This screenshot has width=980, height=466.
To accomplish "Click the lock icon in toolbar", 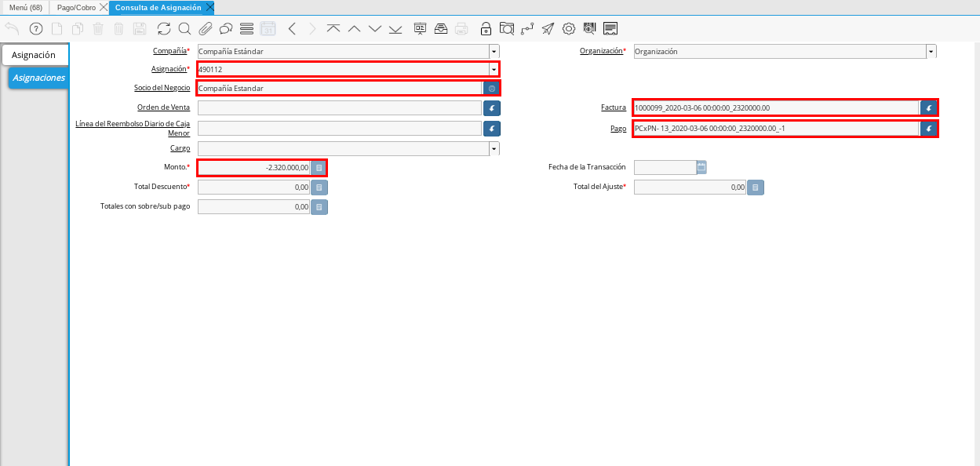I will pos(486,29).
